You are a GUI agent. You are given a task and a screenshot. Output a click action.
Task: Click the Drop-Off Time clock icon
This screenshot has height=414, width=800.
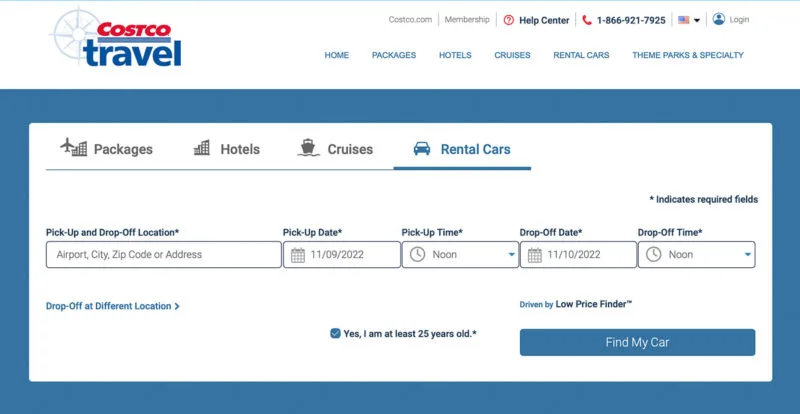coord(654,254)
